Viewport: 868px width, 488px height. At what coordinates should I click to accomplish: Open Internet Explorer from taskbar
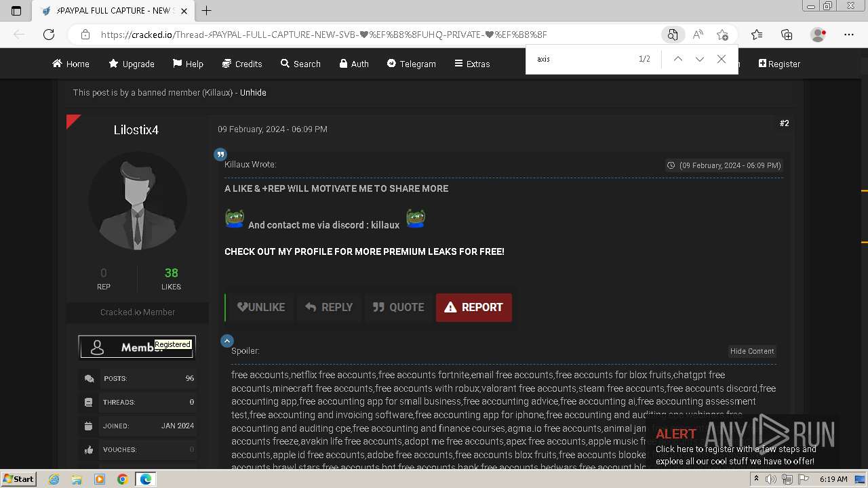54,479
